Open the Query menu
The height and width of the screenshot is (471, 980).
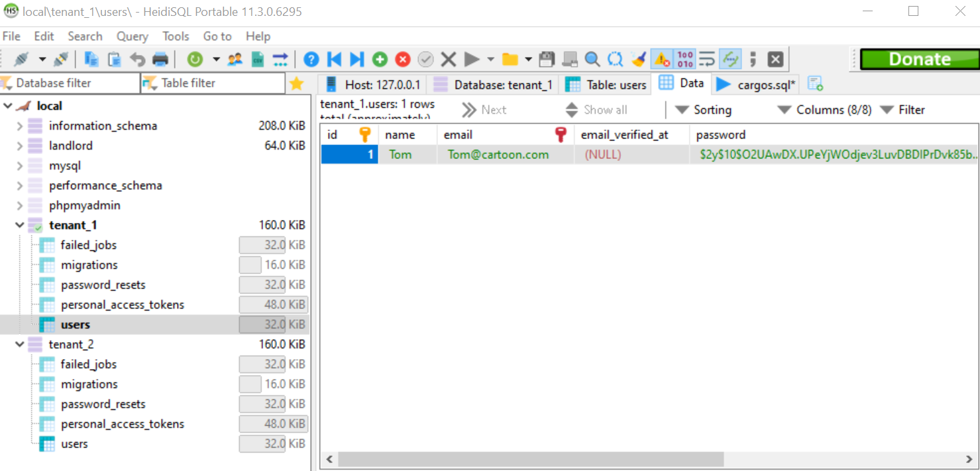[x=133, y=36]
